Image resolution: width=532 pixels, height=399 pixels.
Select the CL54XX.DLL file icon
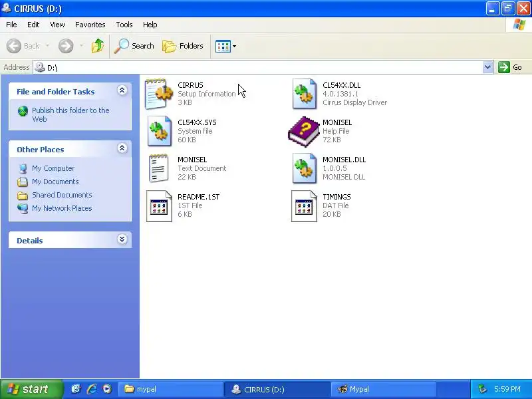[304, 94]
